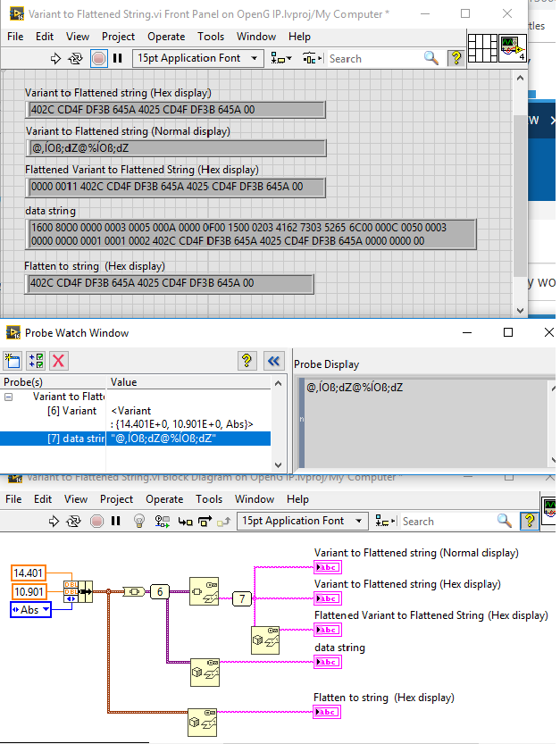The image size is (560, 744).
Task: Click the probe list scrollbar down arrow
Action: (x=278, y=465)
